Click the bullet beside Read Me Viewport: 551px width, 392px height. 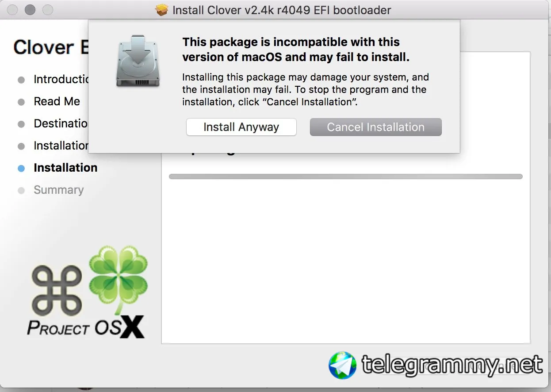click(21, 102)
